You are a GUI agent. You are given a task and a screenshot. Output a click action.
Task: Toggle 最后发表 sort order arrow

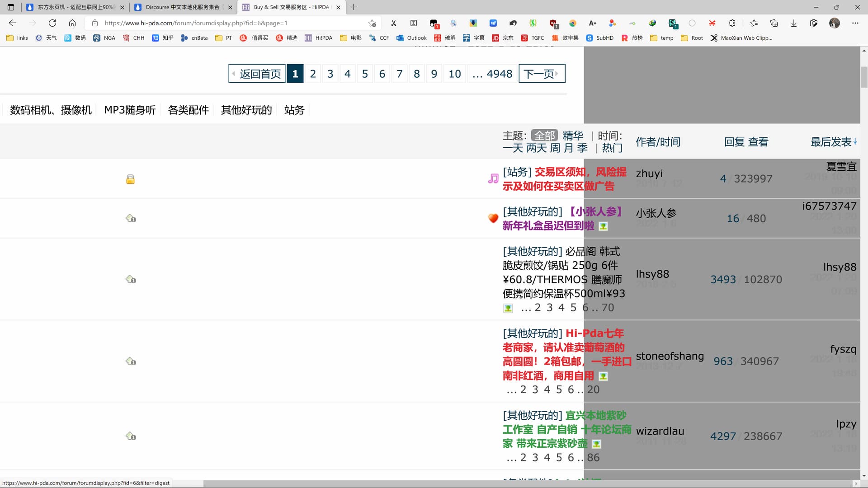point(855,142)
